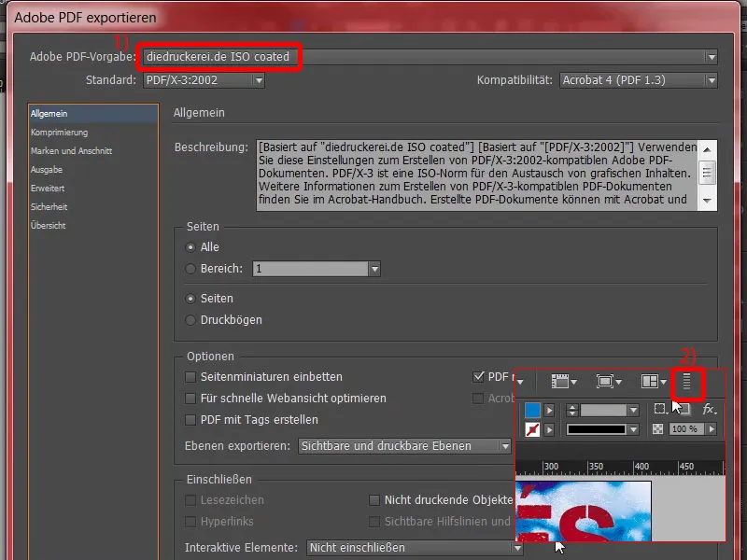
Task: Select the Bereich radio button
Action: point(190,269)
